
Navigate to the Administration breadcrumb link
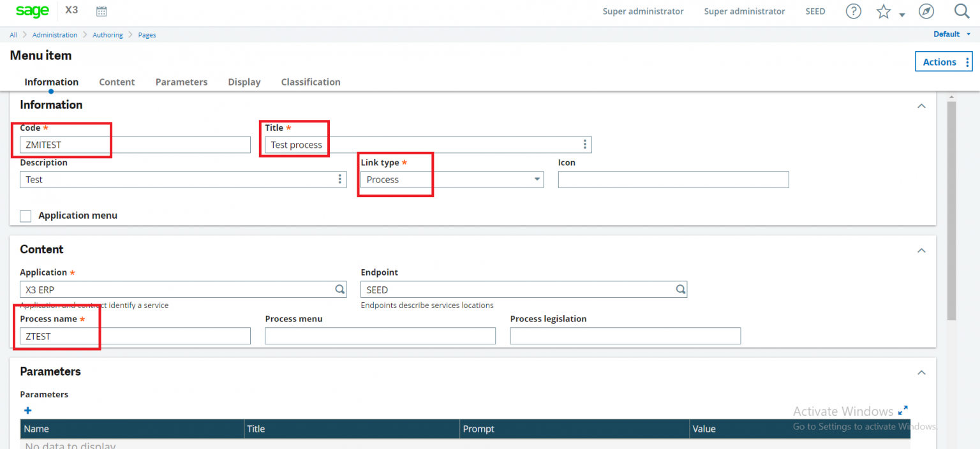coord(55,34)
